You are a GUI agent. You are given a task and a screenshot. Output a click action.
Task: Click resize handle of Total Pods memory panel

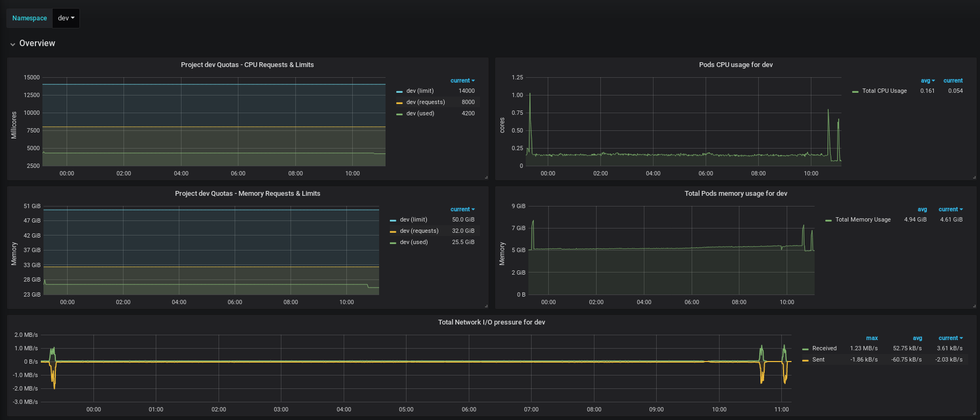pyautogui.click(x=974, y=306)
